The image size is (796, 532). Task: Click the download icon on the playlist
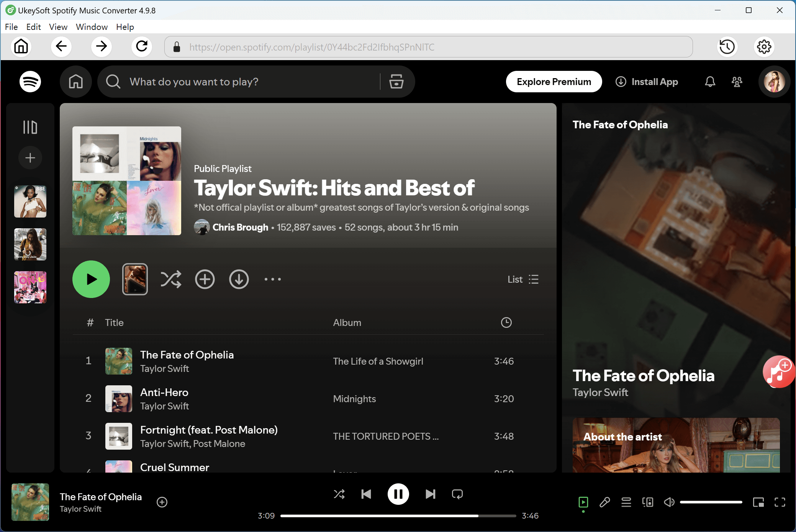coord(239,279)
